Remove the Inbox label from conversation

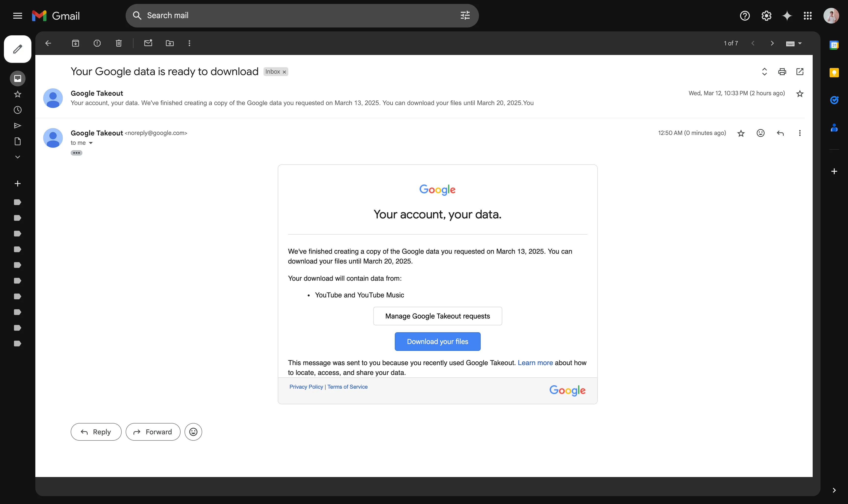pyautogui.click(x=284, y=72)
